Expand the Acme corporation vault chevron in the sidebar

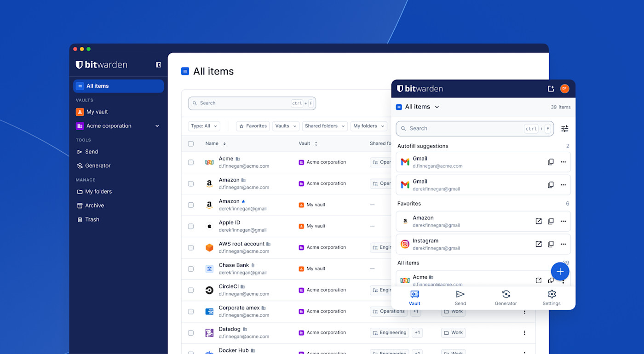pyautogui.click(x=157, y=126)
